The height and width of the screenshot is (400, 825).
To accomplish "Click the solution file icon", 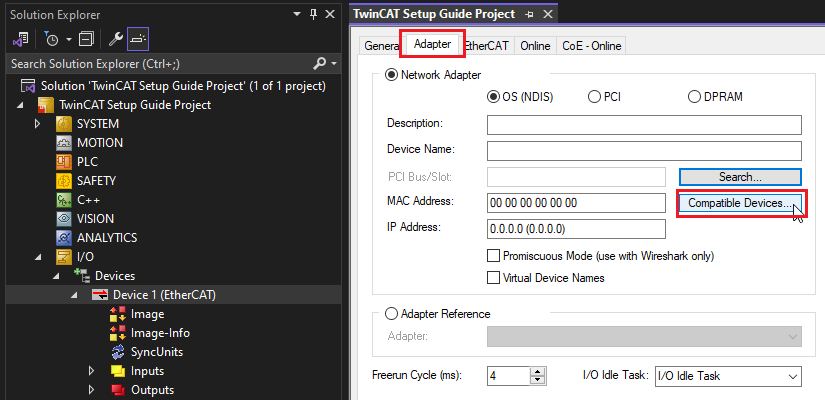I will pos(28,86).
